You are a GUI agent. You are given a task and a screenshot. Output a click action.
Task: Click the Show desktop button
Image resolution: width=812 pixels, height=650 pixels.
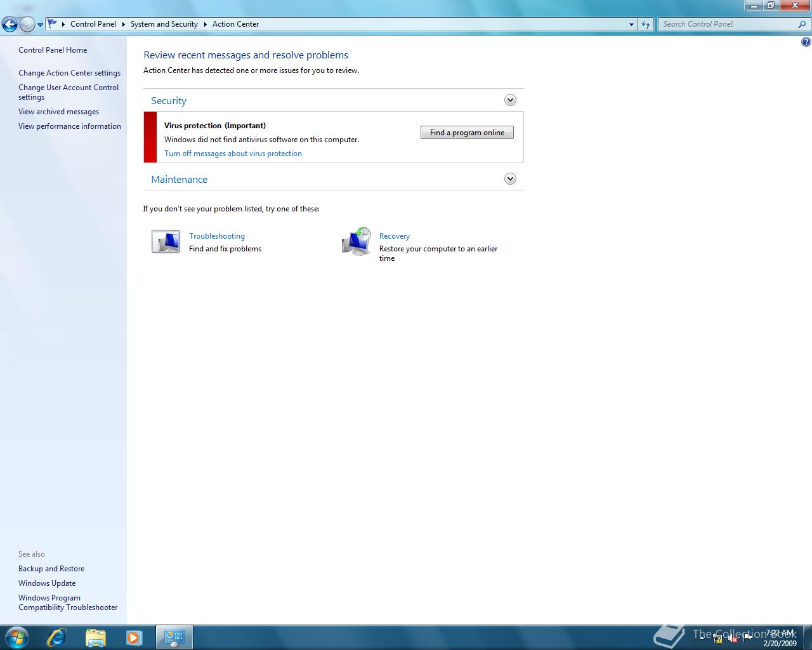[x=807, y=637]
